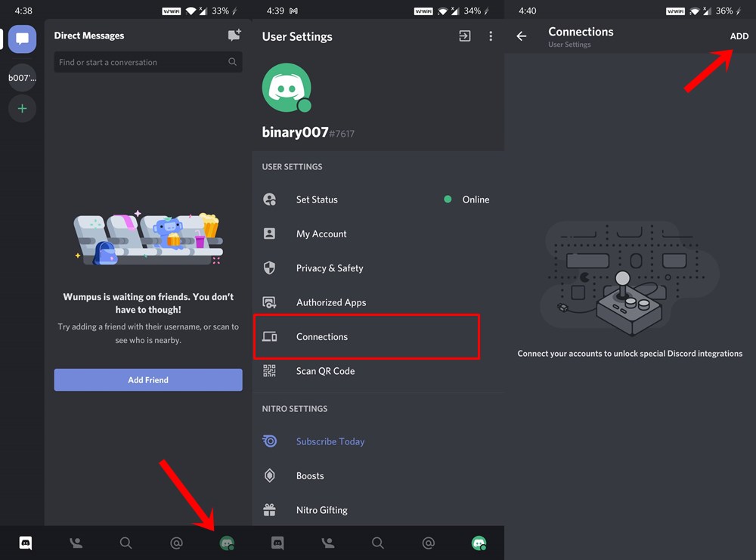This screenshot has width=756, height=560.
Task: Open Discord home tab in User Settings bottom bar
Action: (277, 543)
